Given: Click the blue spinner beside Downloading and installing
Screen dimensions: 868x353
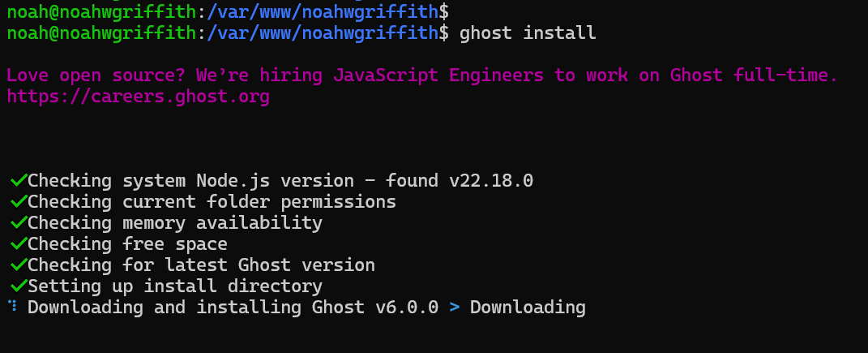Looking at the screenshot, I should (13, 306).
